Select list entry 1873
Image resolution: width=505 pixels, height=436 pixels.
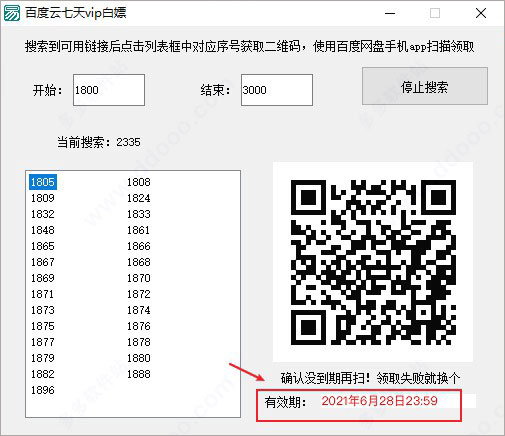click(x=43, y=310)
